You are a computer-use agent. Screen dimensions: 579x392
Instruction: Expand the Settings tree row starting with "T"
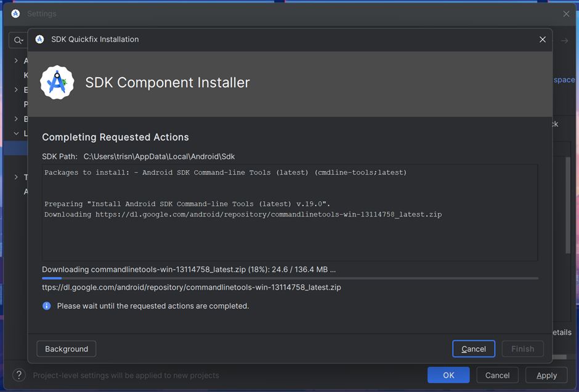(x=16, y=177)
